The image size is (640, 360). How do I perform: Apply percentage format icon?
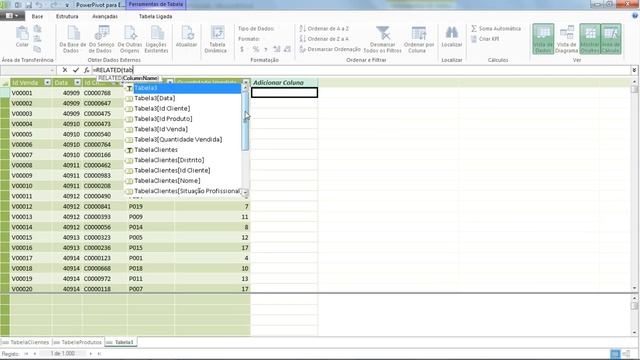click(x=256, y=49)
